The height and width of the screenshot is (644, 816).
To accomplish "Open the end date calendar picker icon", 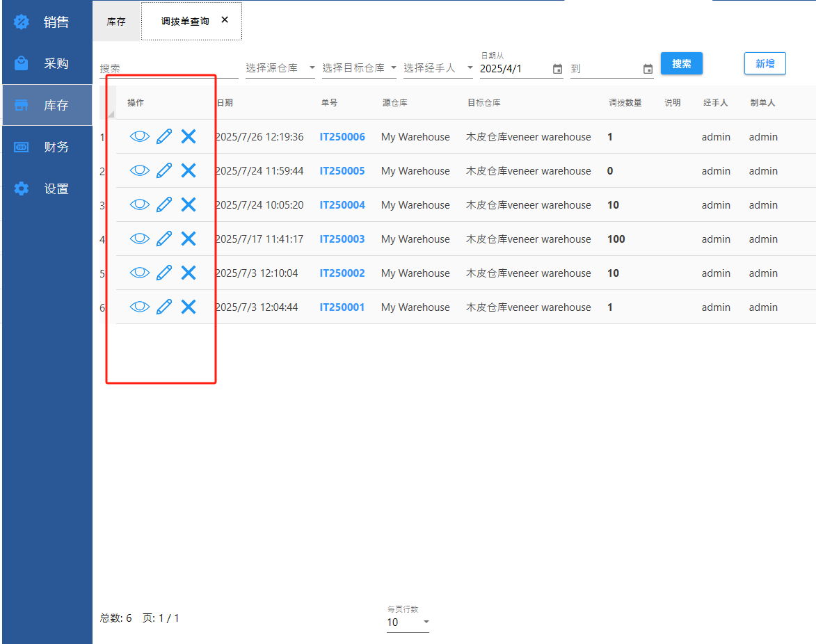I will tap(648, 69).
